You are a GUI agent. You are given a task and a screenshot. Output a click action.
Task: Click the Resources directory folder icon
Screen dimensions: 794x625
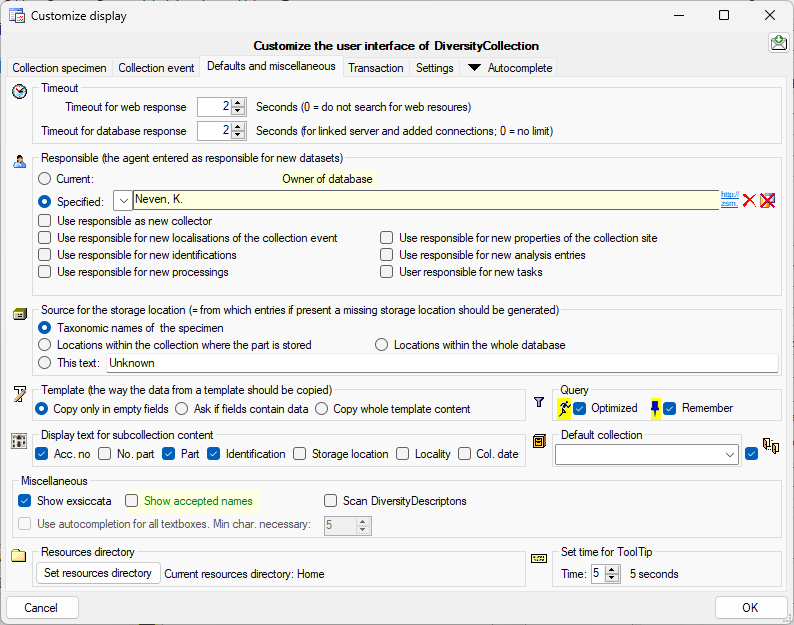pos(19,556)
